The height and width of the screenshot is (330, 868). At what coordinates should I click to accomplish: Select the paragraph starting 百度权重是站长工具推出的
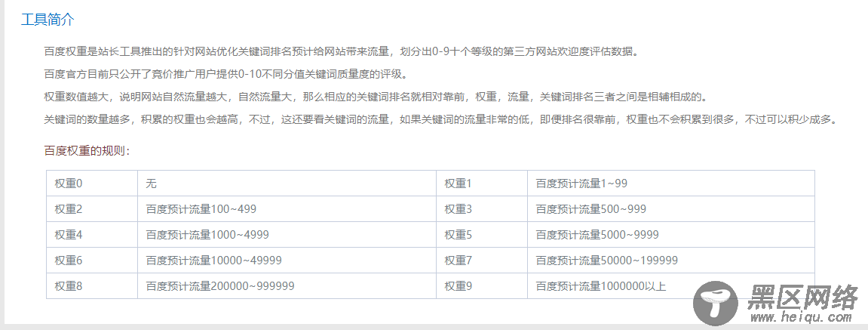(x=341, y=53)
